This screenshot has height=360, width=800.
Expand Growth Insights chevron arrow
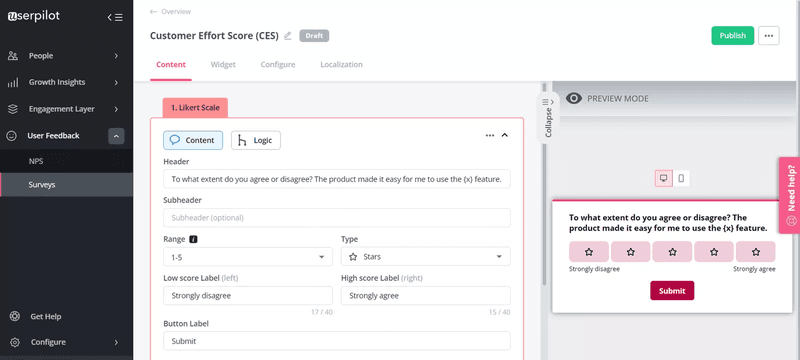tap(116, 82)
